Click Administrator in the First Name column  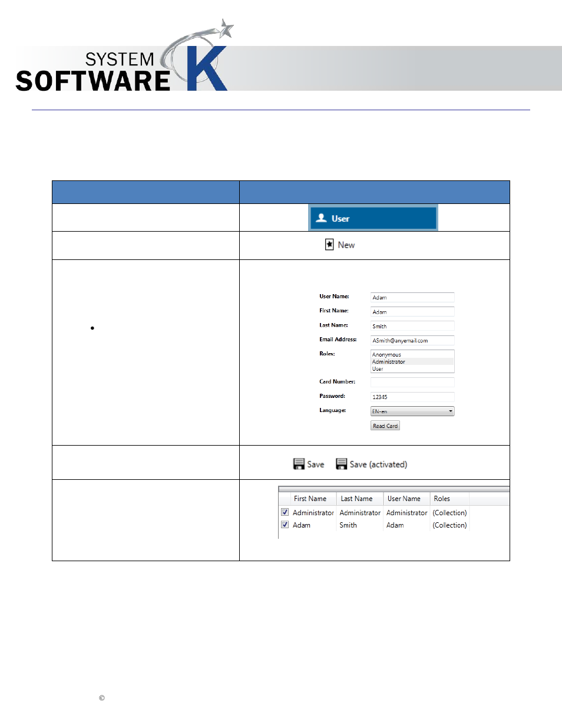coord(313,513)
